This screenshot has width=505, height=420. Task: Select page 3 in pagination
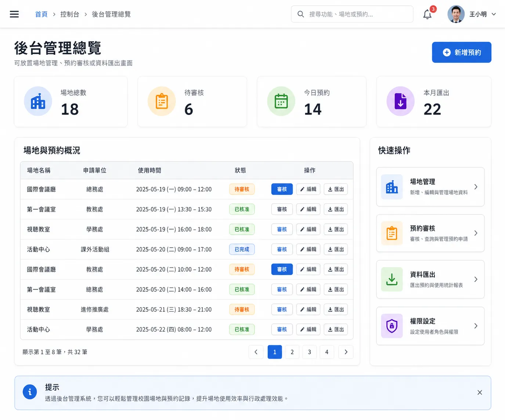pyautogui.click(x=309, y=352)
